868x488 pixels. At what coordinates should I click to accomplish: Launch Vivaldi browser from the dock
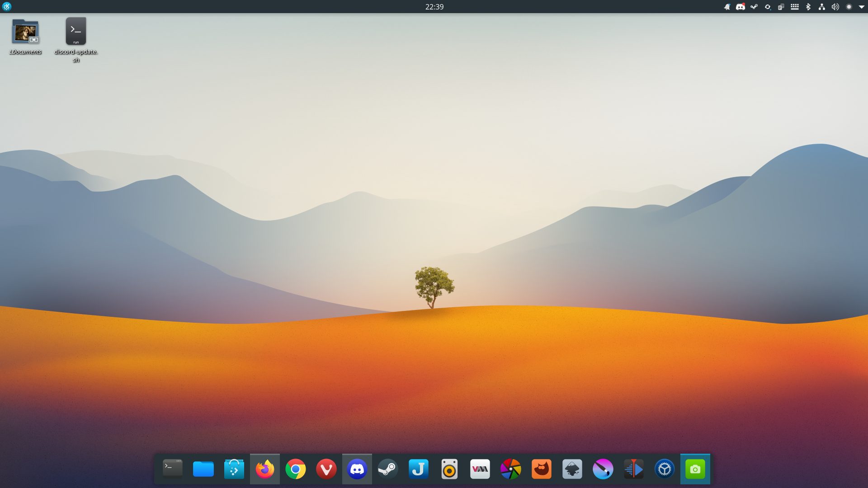(326, 469)
